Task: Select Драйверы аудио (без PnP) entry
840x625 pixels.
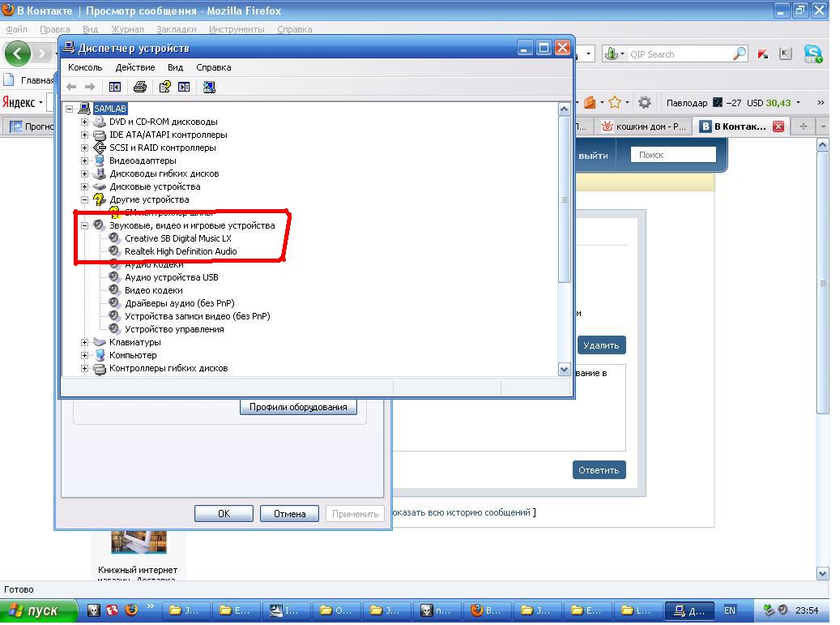Action: tap(180, 303)
